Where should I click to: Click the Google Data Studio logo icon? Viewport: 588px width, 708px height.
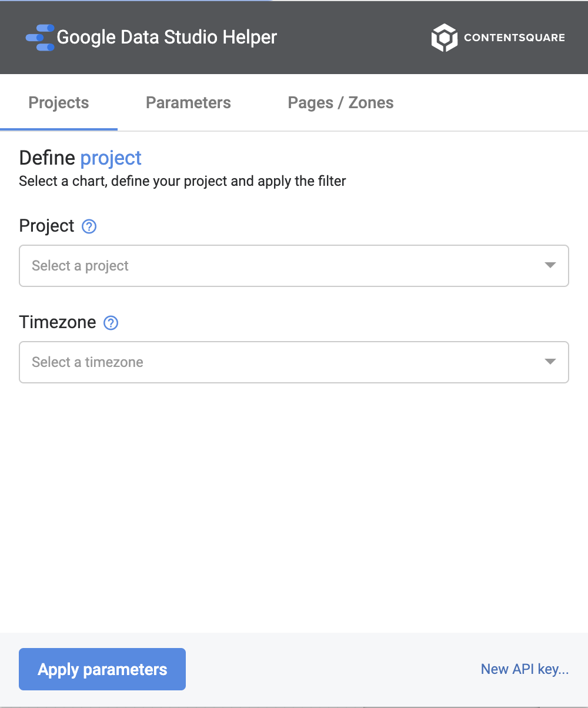(40, 38)
